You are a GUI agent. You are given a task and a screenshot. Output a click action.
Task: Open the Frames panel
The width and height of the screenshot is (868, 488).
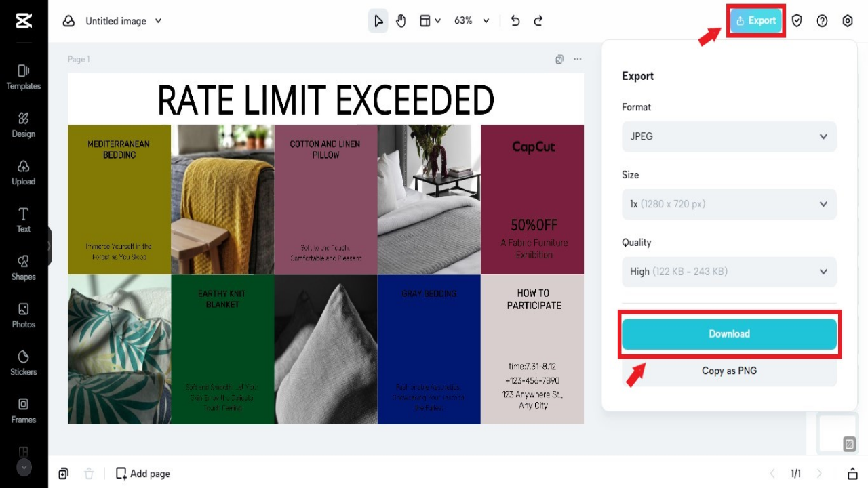click(x=23, y=410)
